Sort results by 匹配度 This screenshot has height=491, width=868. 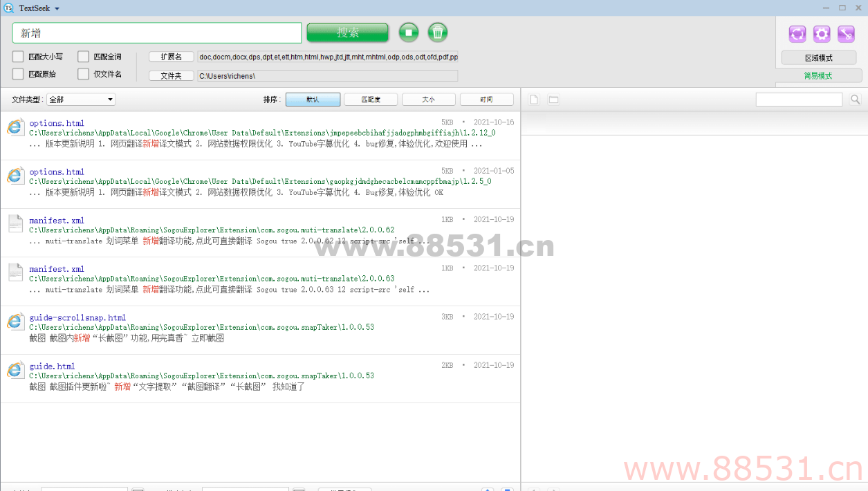point(371,100)
